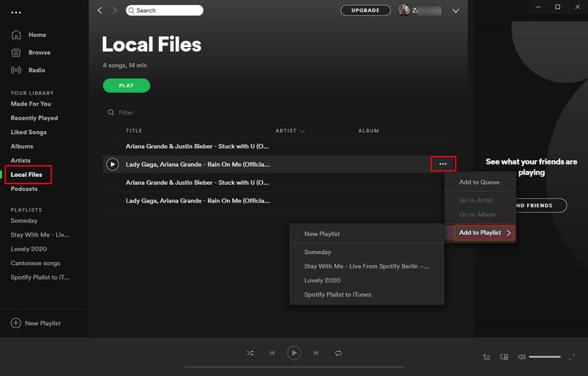The width and height of the screenshot is (588, 376).
Task: Open Albums in the library
Action: point(22,146)
